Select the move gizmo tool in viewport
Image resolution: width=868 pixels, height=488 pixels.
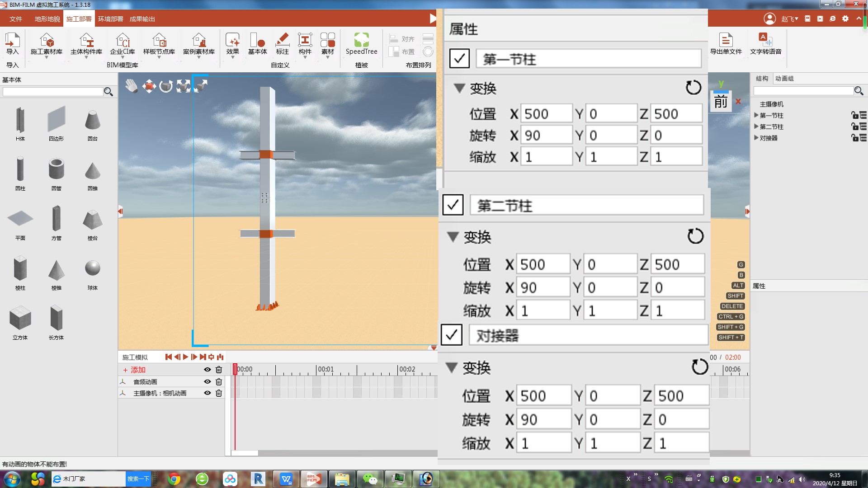[x=149, y=86]
